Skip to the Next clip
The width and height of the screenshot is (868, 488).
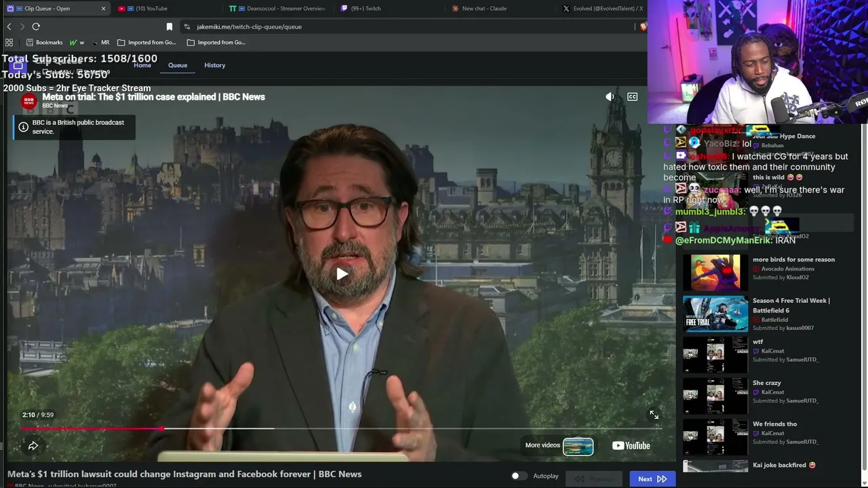click(x=652, y=479)
